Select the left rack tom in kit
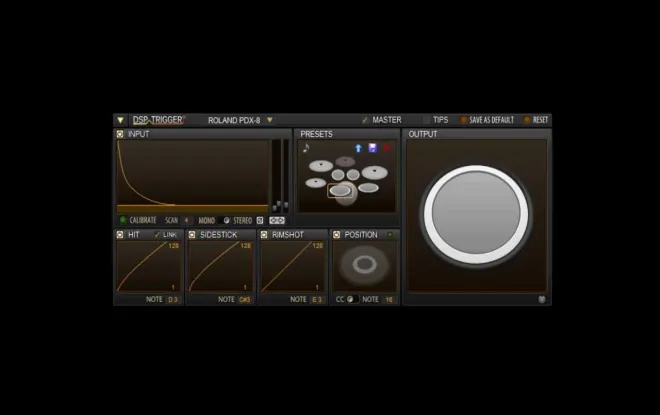 [338, 175]
